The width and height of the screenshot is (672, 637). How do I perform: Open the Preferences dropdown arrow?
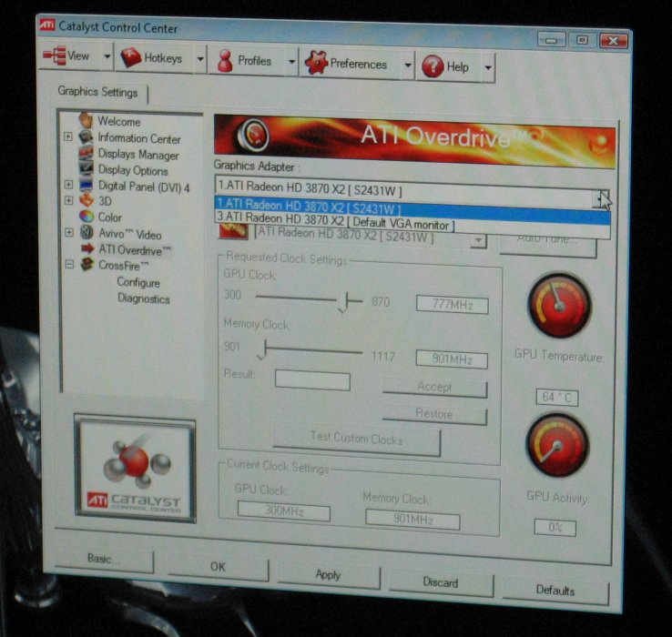(x=408, y=66)
